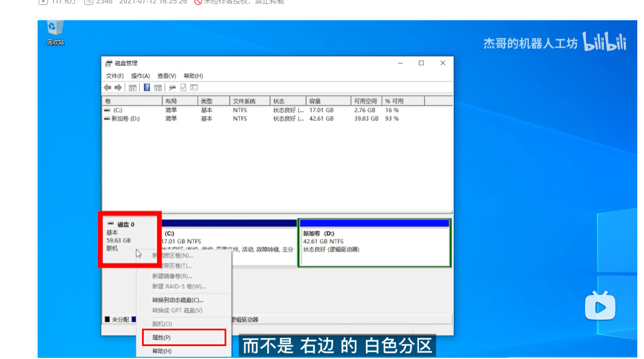Click the Disk Management title bar icon
644x359 pixels.
108,63
